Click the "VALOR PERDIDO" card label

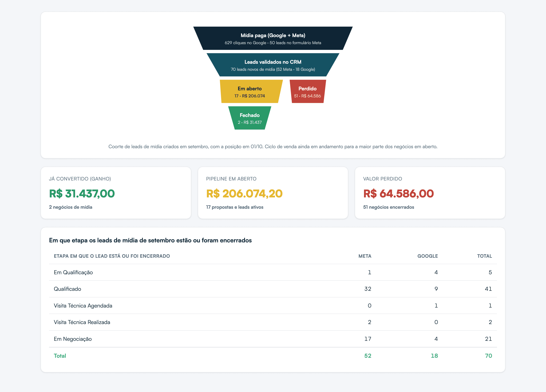[x=383, y=179]
